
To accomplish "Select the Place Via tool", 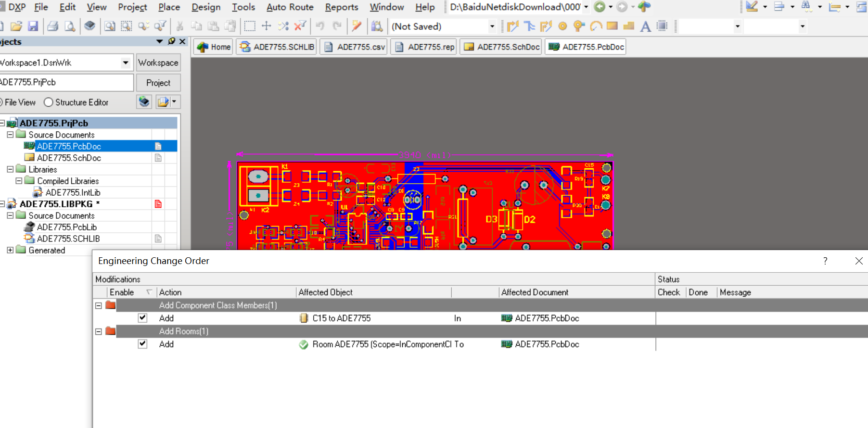I will [579, 26].
